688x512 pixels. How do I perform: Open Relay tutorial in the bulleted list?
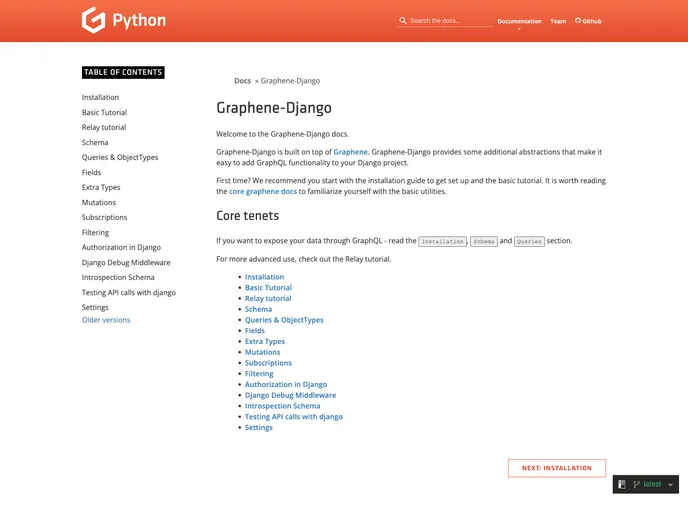click(268, 298)
